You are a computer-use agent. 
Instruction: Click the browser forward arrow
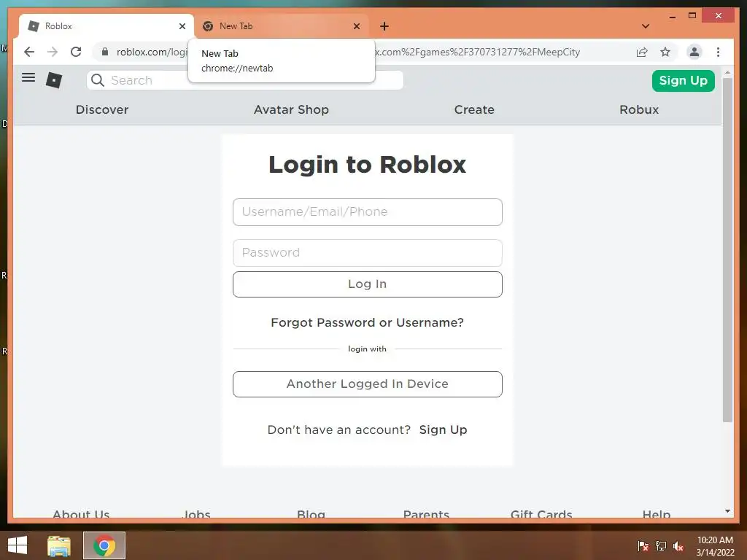click(53, 52)
